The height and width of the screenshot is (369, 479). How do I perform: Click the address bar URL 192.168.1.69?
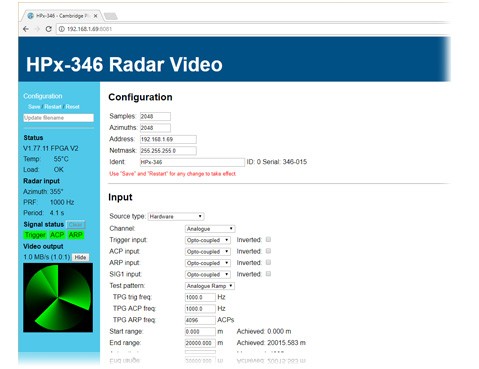(89, 29)
